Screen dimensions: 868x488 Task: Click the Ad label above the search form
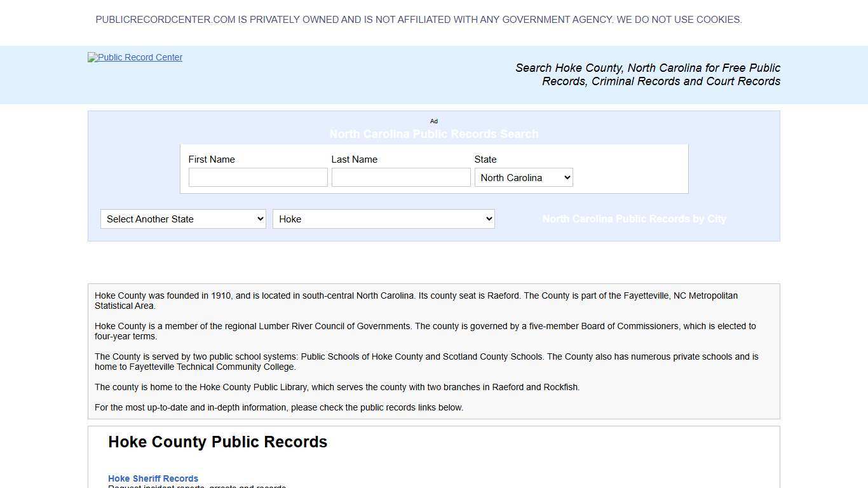point(434,121)
